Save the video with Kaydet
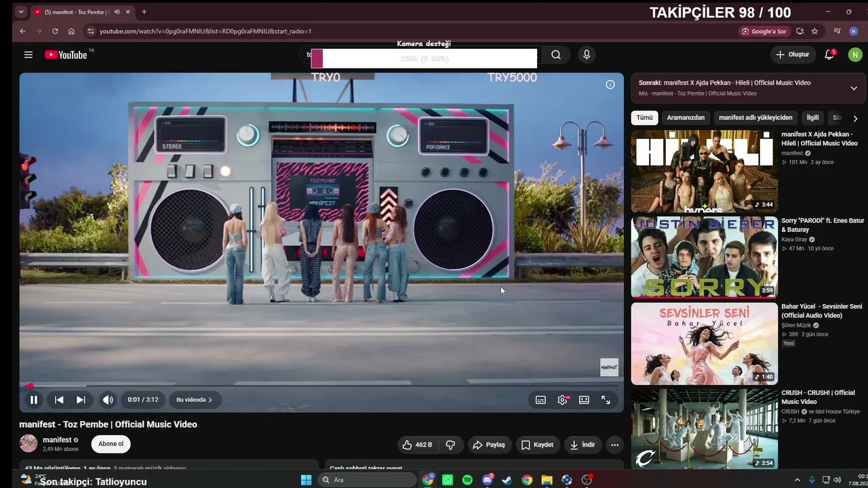Viewport: 868px width, 488px height. [537, 445]
